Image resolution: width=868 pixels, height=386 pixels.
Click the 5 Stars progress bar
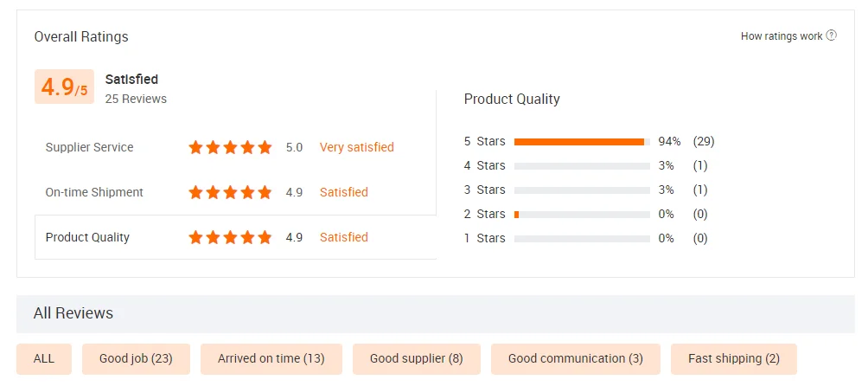(582, 142)
